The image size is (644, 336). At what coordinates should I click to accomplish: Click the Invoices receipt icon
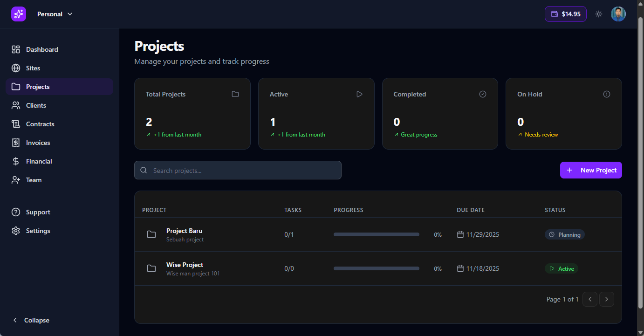16,143
